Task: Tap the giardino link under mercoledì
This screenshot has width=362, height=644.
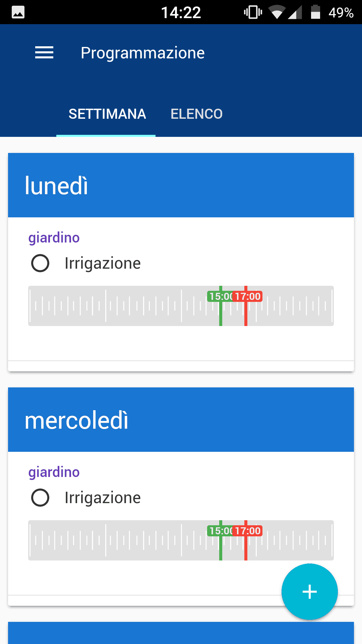Action: (x=54, y=472)
